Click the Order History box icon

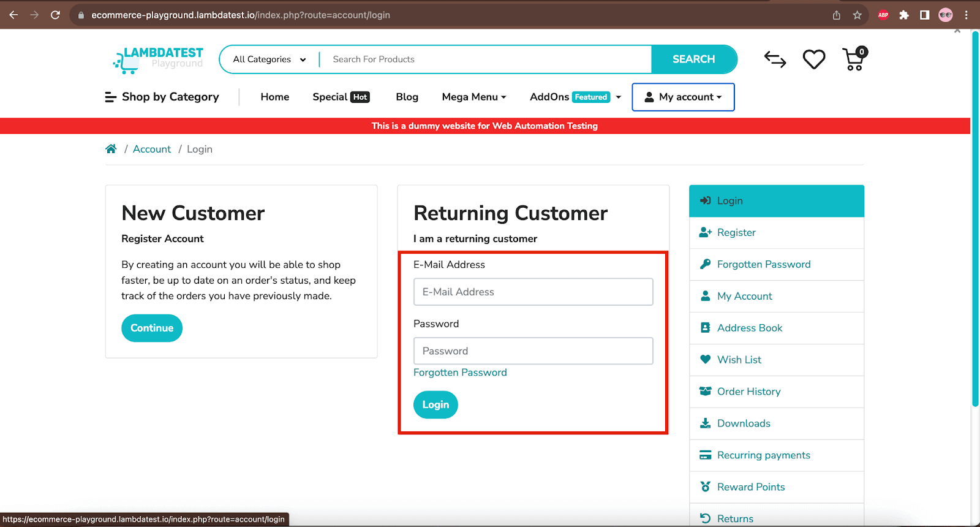706,392
